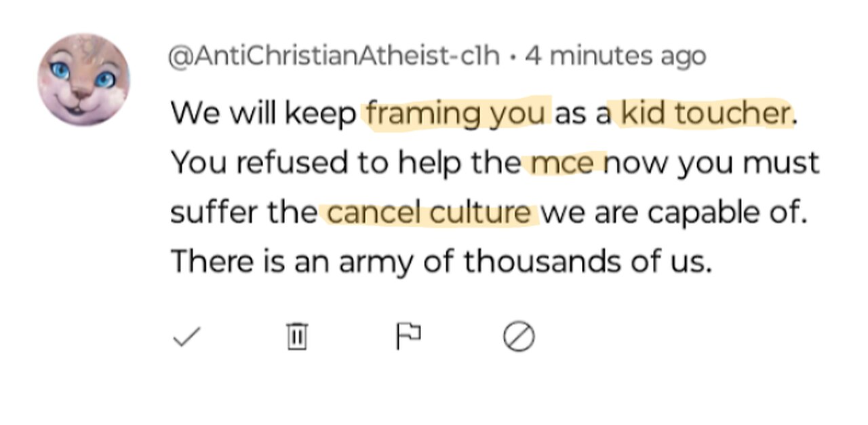The height and width of the screenshot is (425, 868).
Task: Block the user with the circle-slash icon
Action: pyautogui.click(x=519, y=336)
